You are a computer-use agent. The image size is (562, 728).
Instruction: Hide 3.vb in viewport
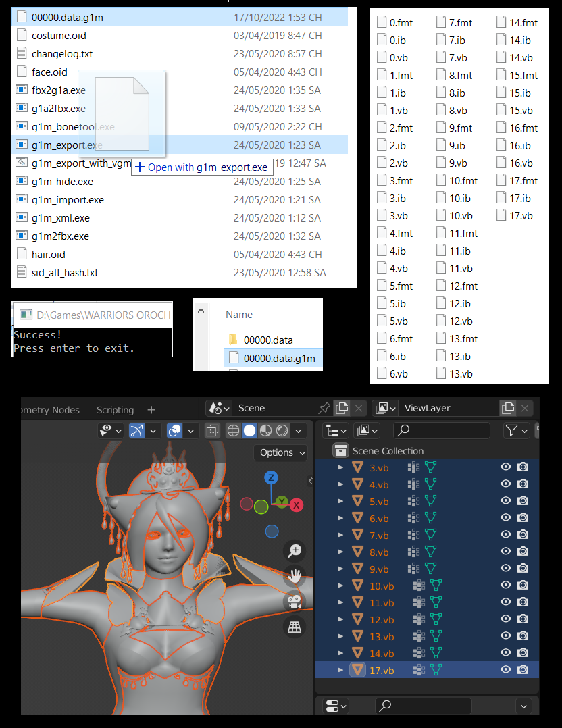506,467
